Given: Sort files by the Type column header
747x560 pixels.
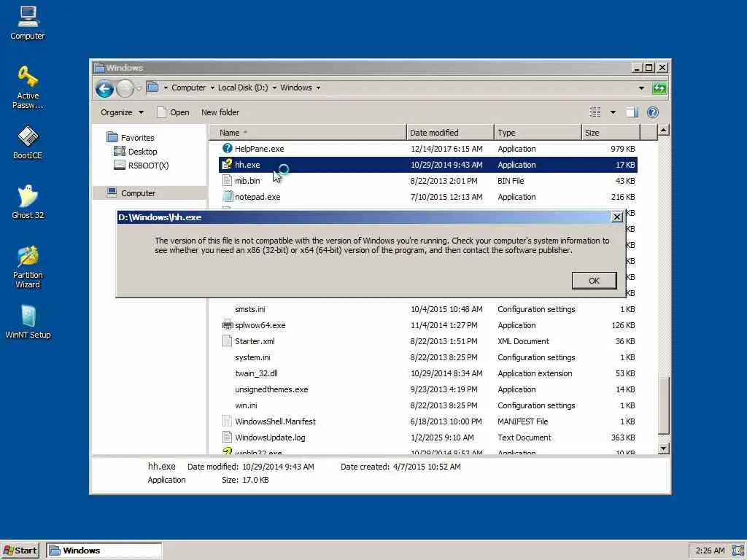Looking at the screenshot, I should (538, 133).
